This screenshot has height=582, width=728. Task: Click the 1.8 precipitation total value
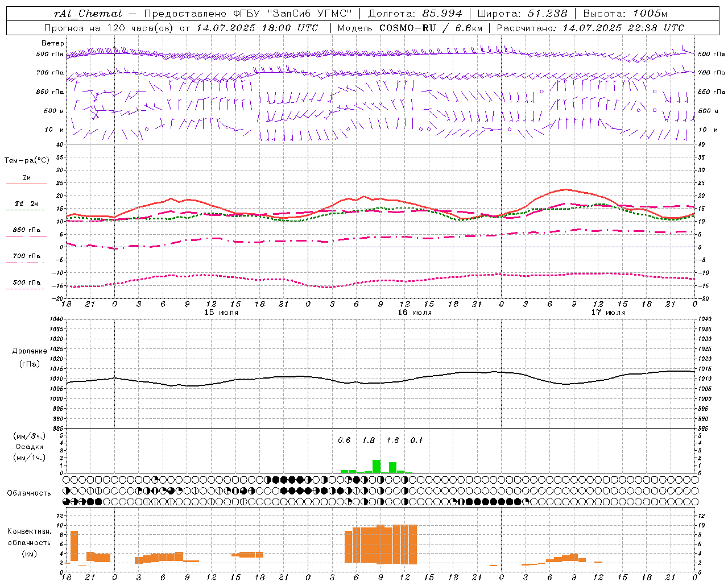click(369, 440)
